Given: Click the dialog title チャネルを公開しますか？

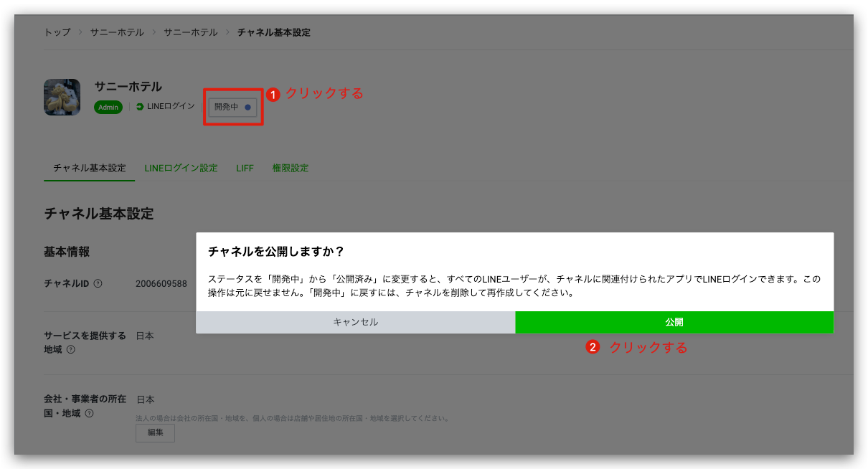Looking at the screenshot, I should pyautogui.click(x=276, y=251).
